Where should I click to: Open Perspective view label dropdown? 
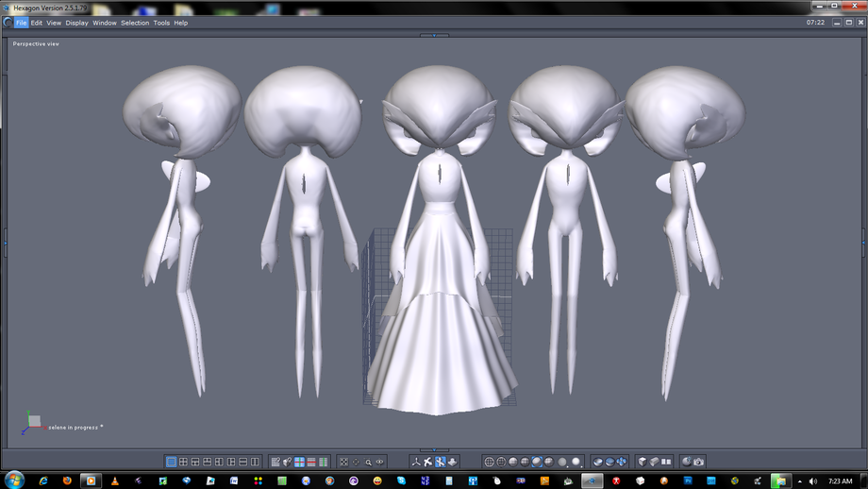tap(36, 43)
